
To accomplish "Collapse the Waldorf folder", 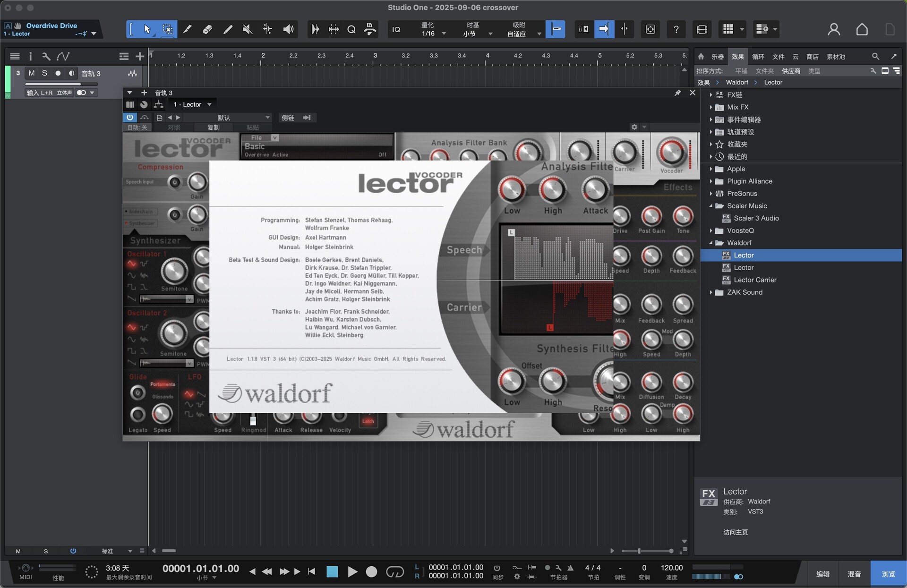I will [711, 243].
